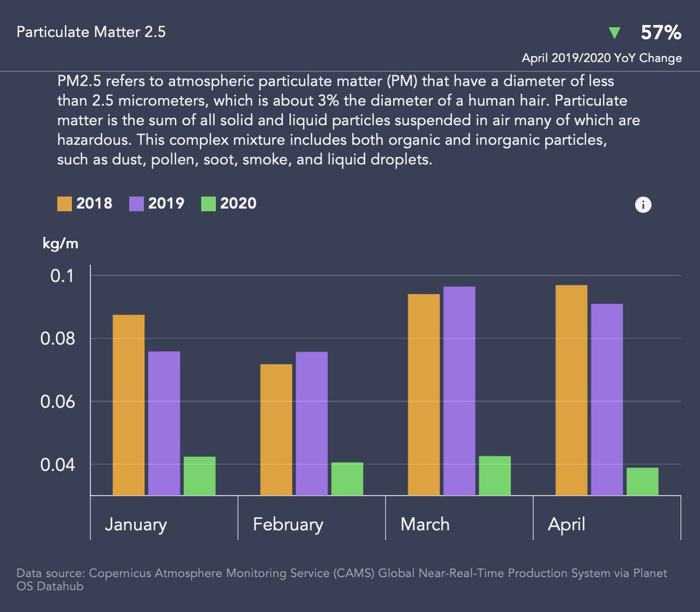Viewport: 700px width, 612px height.
Task: Pick the March 2018 orange bar
Action: (x=423, y=395)
